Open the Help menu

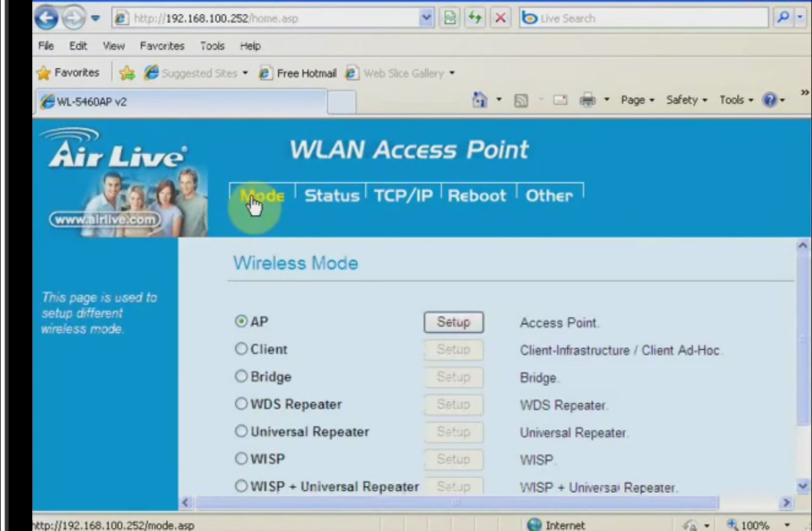(250, 46)
